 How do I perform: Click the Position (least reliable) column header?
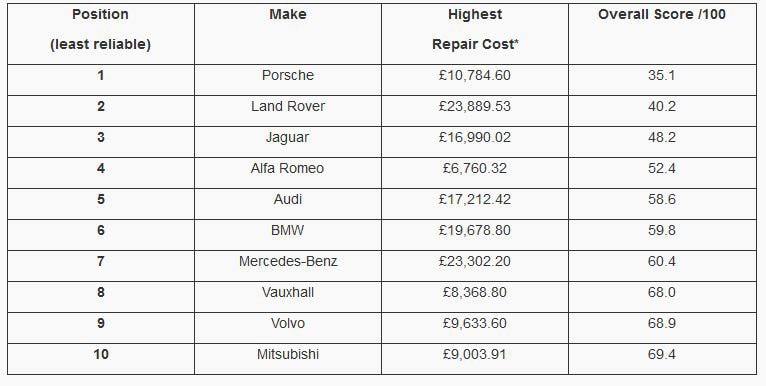[x=101, y=34]
